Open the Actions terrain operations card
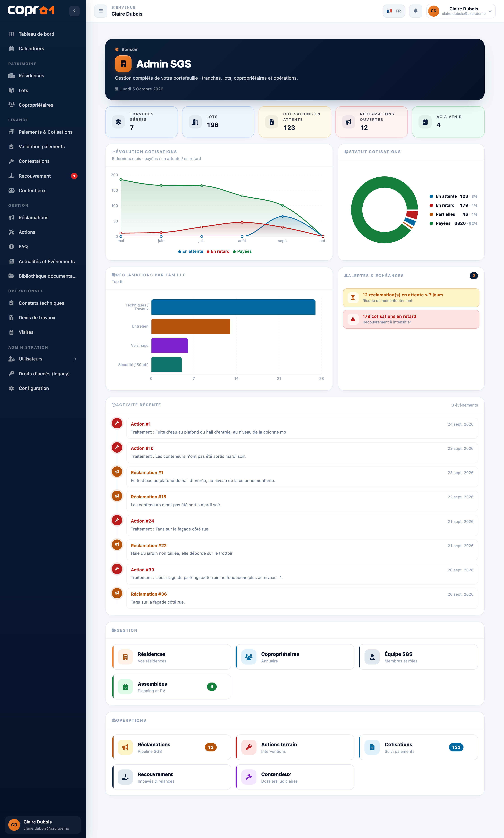The image size is (504, 838). coord(295,747)
